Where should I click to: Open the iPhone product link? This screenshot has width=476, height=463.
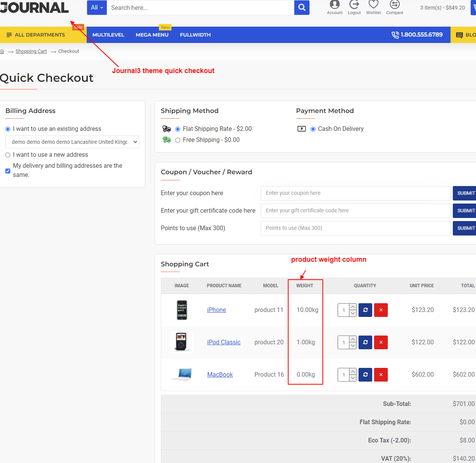(x=216, y=310)
